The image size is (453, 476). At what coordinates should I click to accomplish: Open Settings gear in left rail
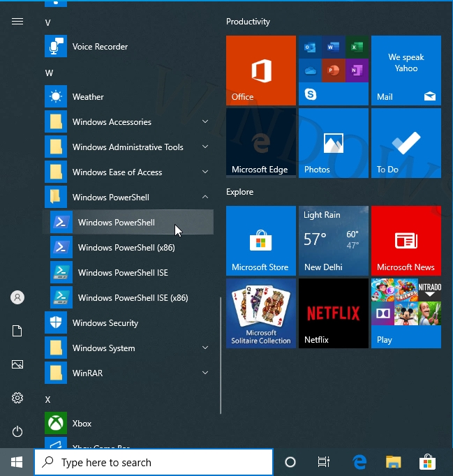(17, 398)
